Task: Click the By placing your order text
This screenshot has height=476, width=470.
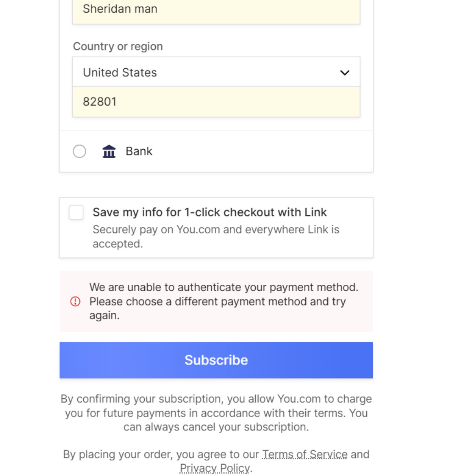Action: [161, 454]
